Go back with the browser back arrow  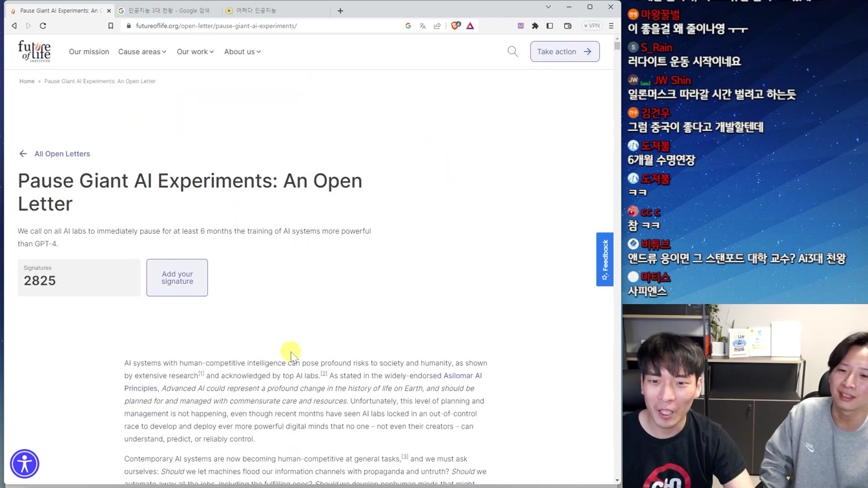pyautogui.click(x=14, y=26)
